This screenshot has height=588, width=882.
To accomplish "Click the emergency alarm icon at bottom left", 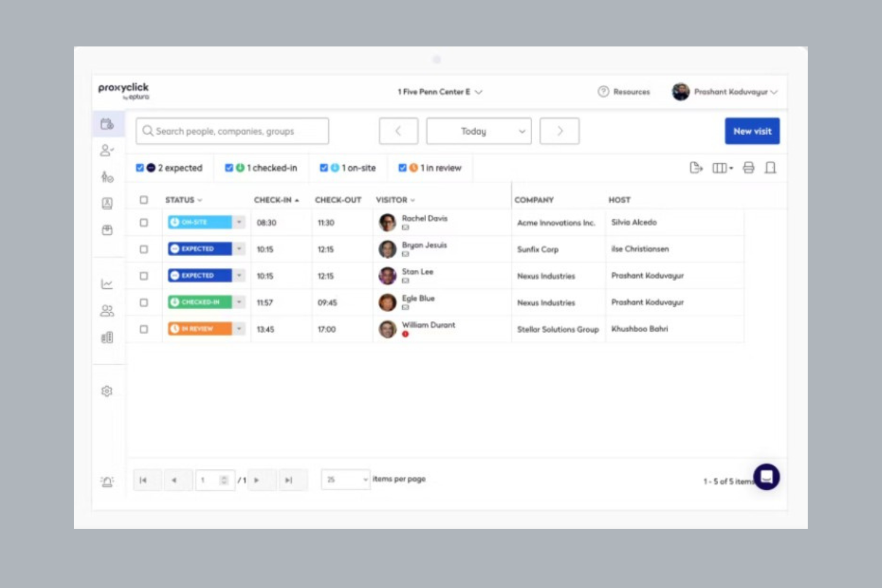I will pos(107,481).
